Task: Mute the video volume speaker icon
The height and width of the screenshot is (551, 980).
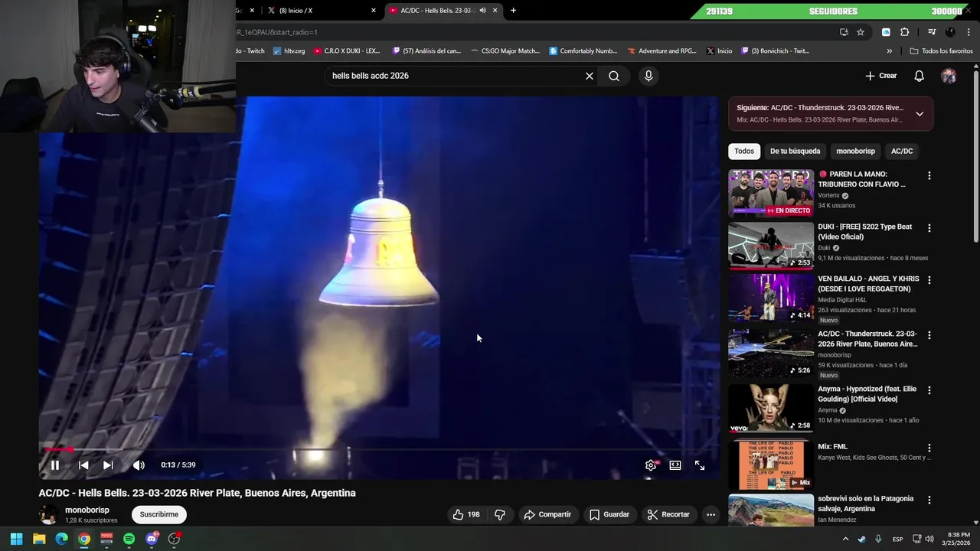Action: [x=139, y=465]
